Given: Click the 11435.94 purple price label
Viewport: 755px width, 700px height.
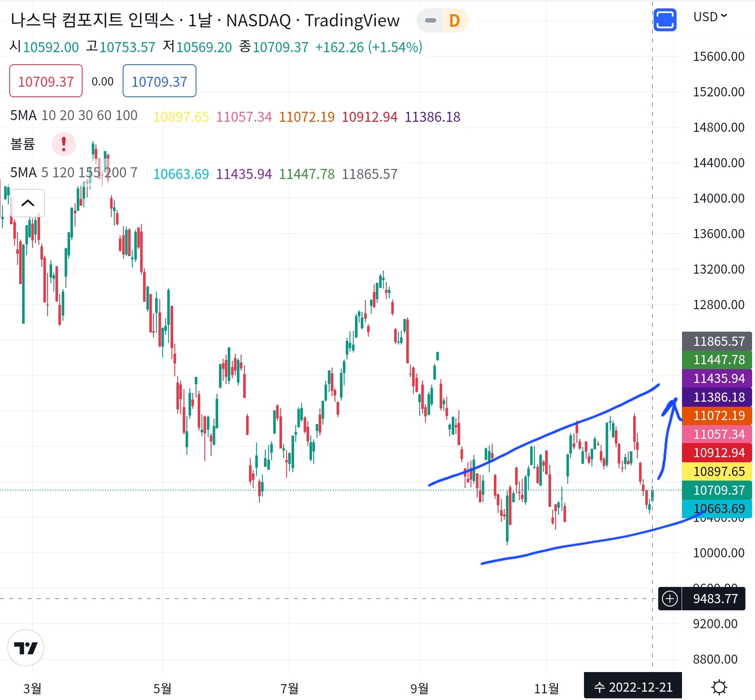Looking at the screenshot, I should click(x=717, y=378).
